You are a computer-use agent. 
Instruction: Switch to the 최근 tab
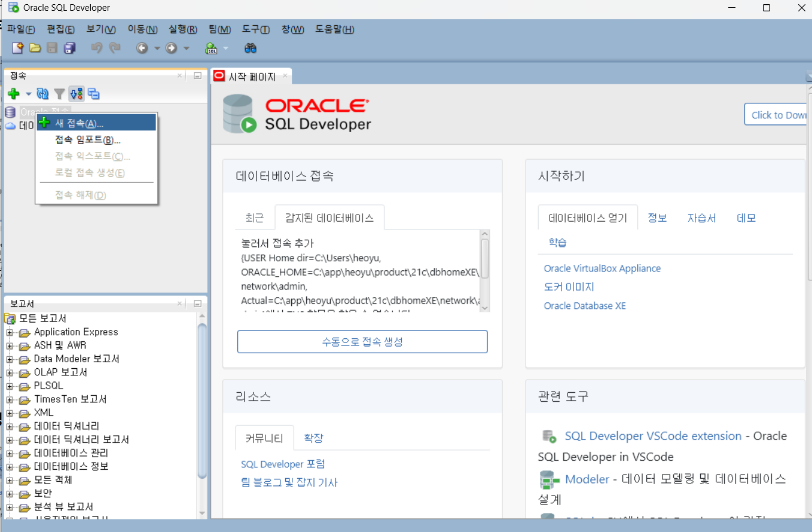coord(255,218)
